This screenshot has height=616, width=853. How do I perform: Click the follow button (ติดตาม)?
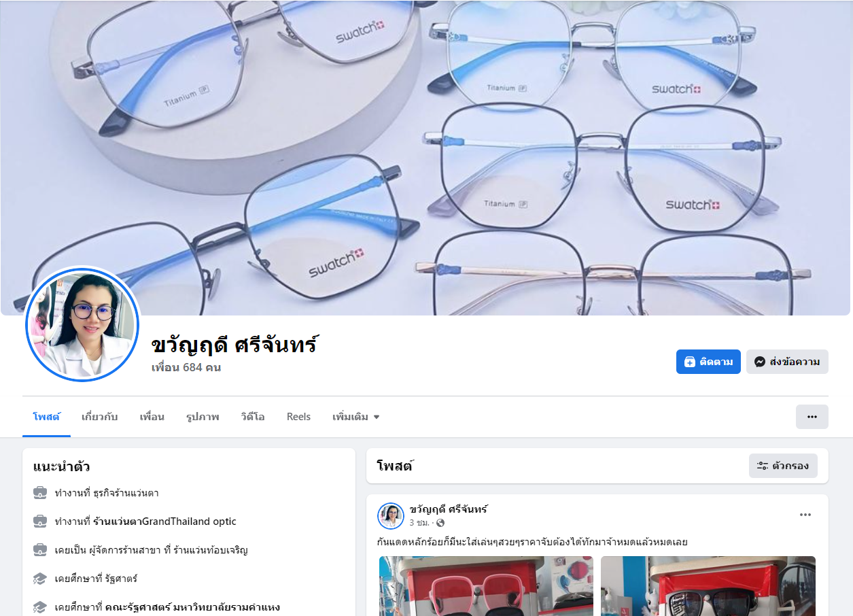[x=708, y=362]
